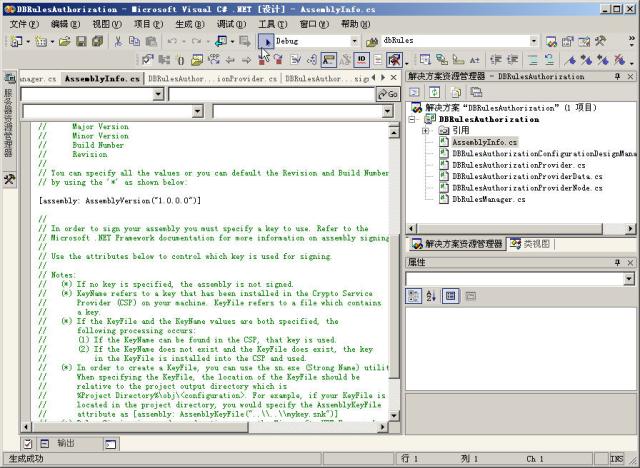Open the 调试(D) debug menu
640x468 pixels.
pyautogui.click(x=231, y=24)
